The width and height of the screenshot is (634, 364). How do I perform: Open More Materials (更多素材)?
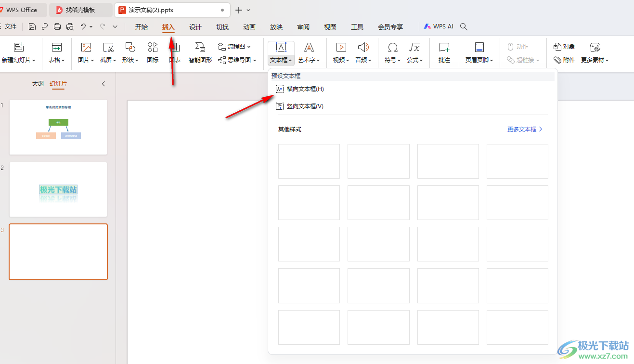[x=595, y=52]
